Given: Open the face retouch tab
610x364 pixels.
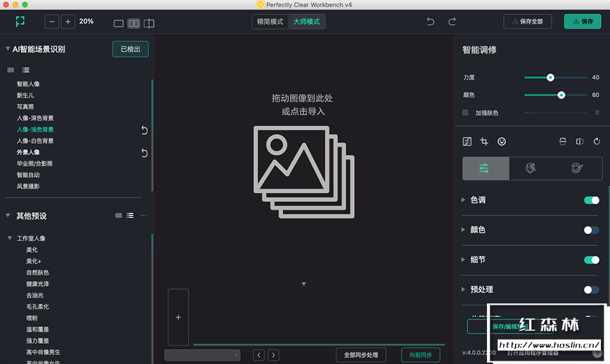Looking at the screenshot, I should coord(531,168).
